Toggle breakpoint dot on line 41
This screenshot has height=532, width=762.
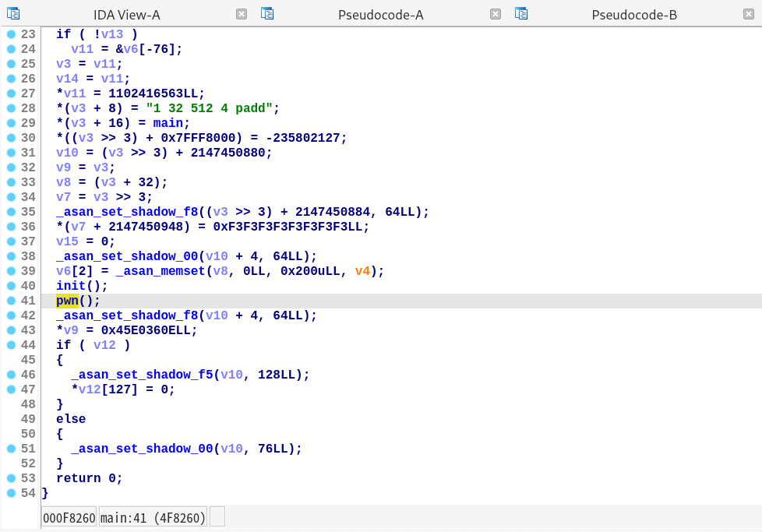tap(11, 301)
